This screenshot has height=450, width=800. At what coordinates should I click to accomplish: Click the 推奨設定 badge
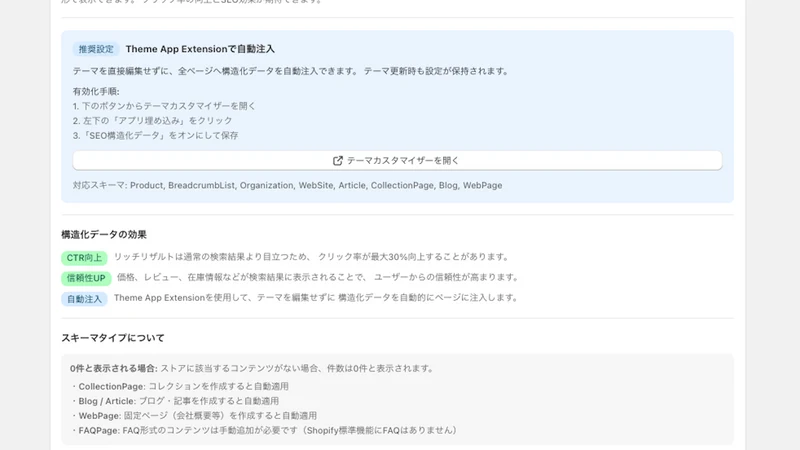click(x=96, y=49)
